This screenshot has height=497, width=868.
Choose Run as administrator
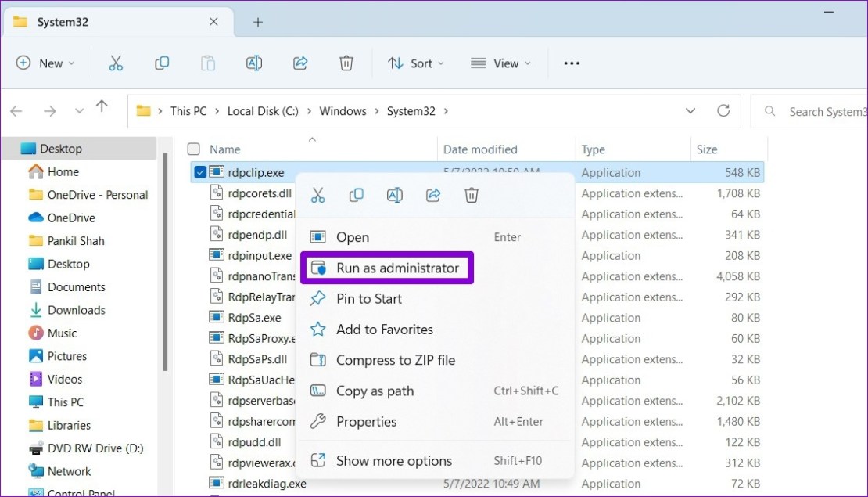click(387, 268)
